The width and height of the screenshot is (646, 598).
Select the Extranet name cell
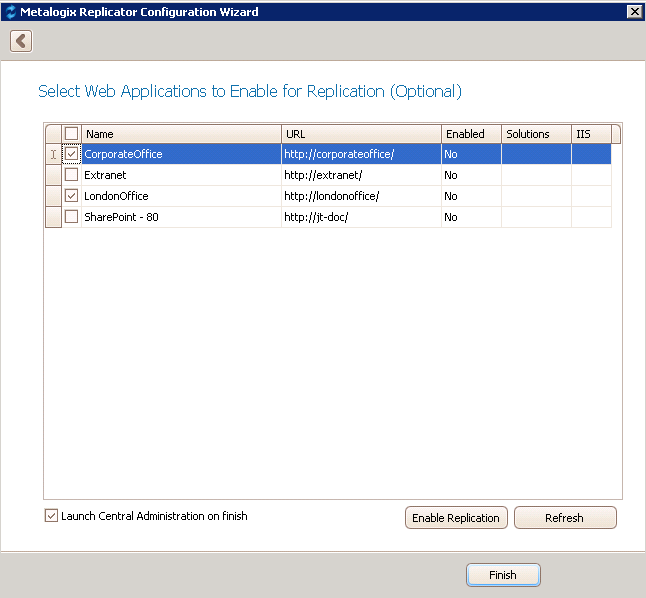[182, 175]
